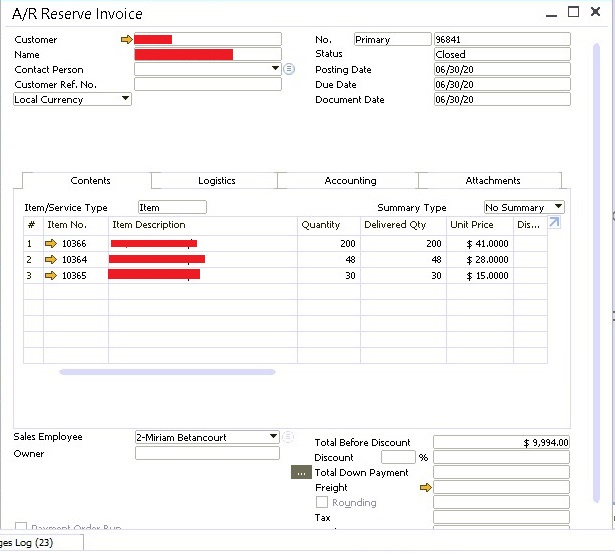The image size is (615, 553).
Task: Click the Customer link arrow icon
Action: tap(126, 40)
